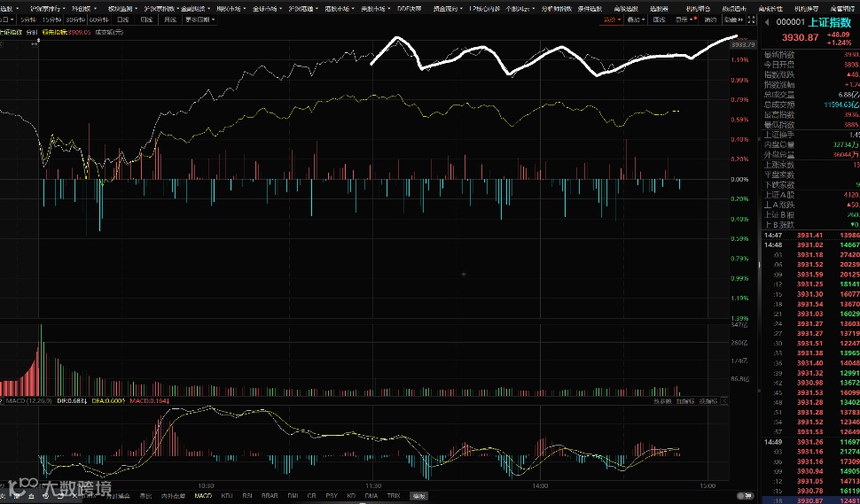Select the KDJ indicator tab

coord(226,496)
